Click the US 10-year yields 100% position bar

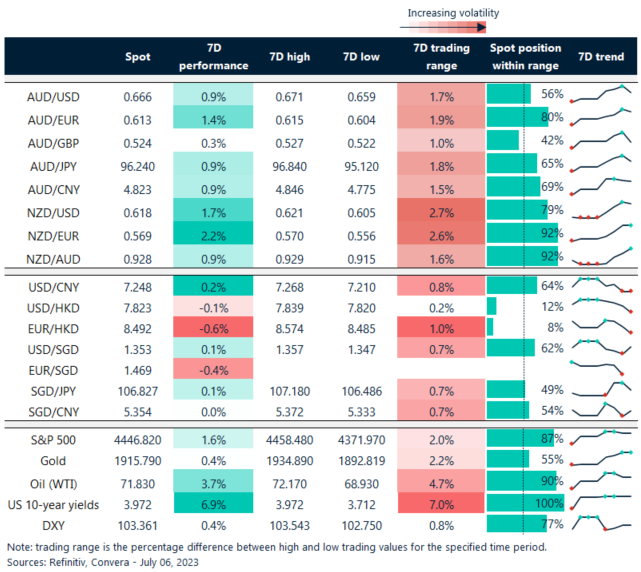click(524, 503)
